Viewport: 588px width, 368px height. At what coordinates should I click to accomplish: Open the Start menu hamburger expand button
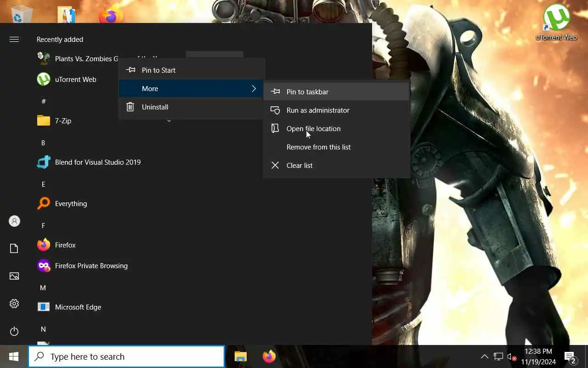(14, 40)
